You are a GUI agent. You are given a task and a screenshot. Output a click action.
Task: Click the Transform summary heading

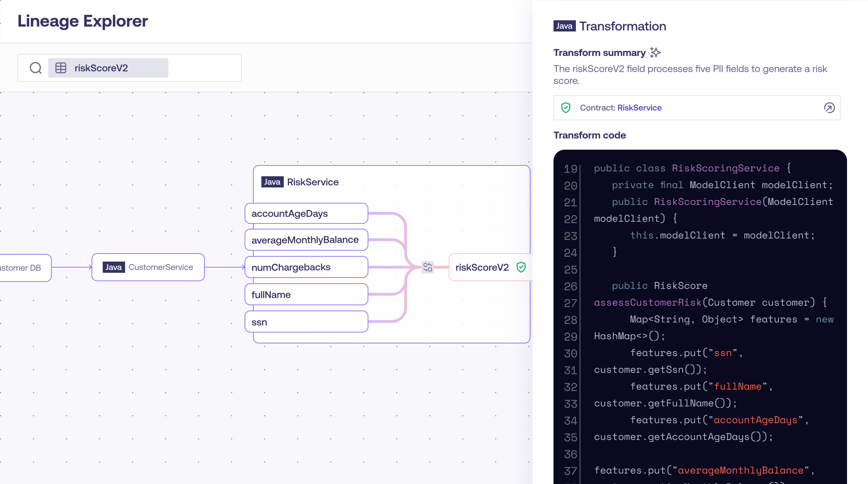point(600,52)
